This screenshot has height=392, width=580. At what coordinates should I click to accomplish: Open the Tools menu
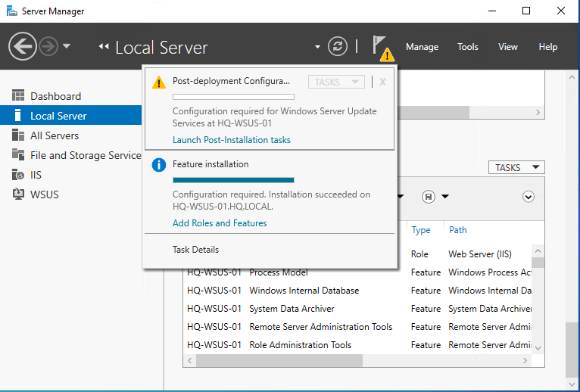pos(468,47)
